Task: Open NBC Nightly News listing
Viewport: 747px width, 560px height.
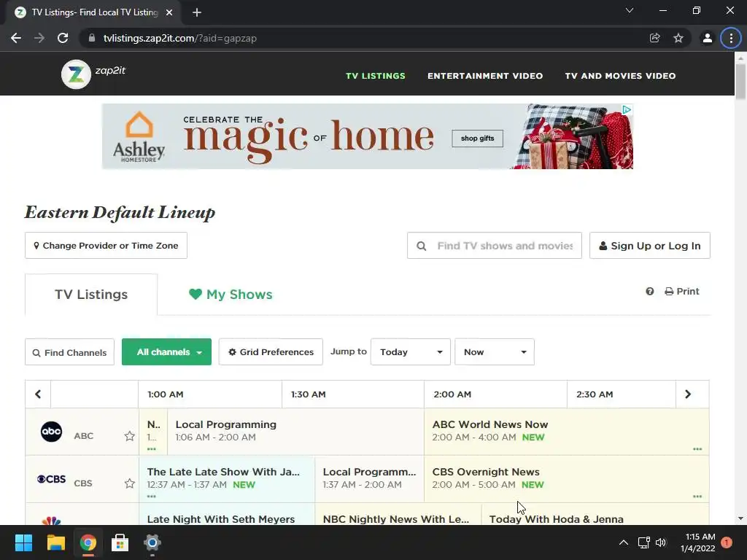Action: (398, 514)
